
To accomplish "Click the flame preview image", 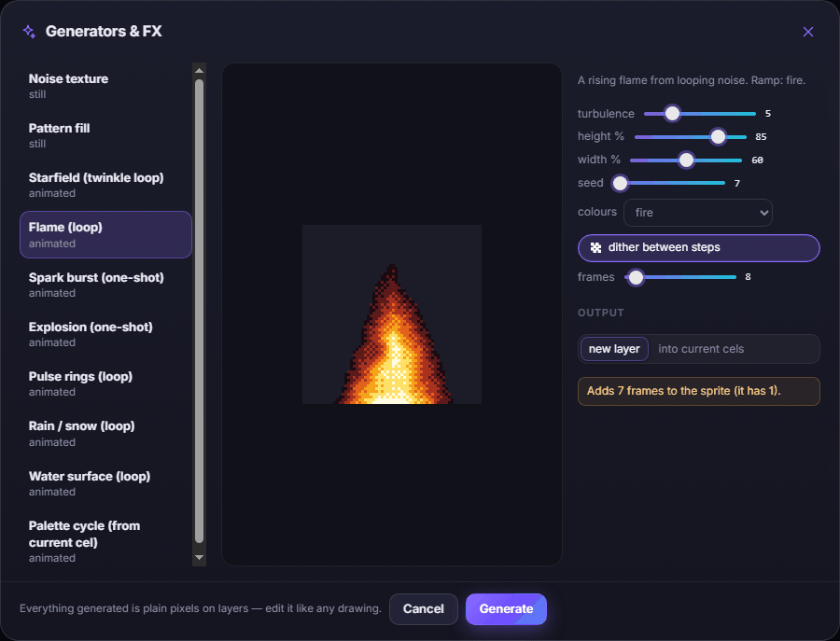I will [392, 314].
